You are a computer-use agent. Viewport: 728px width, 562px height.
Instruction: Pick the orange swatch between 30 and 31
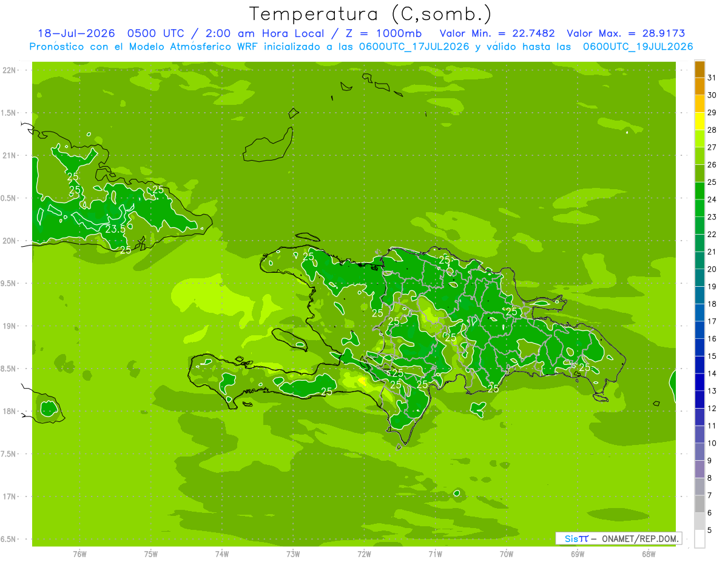coord(699,87)
